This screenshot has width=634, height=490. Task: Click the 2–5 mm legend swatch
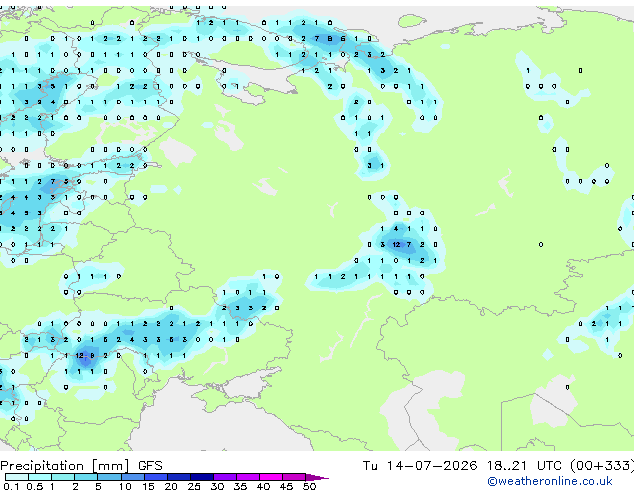tap(86, 477)
